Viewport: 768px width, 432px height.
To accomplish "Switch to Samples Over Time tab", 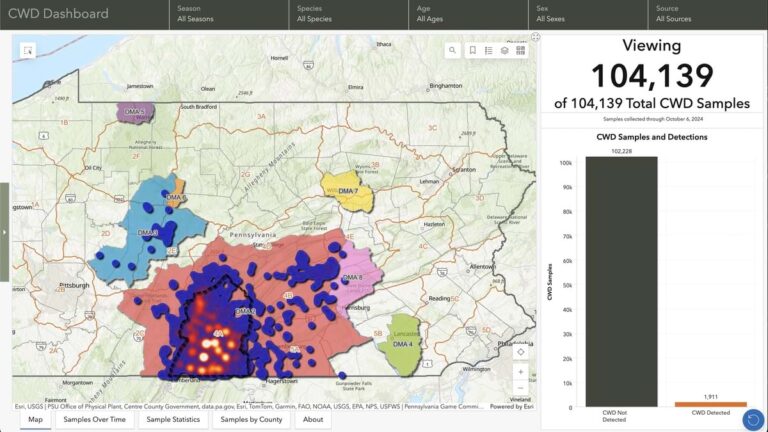I will click(x=95, y=420).
